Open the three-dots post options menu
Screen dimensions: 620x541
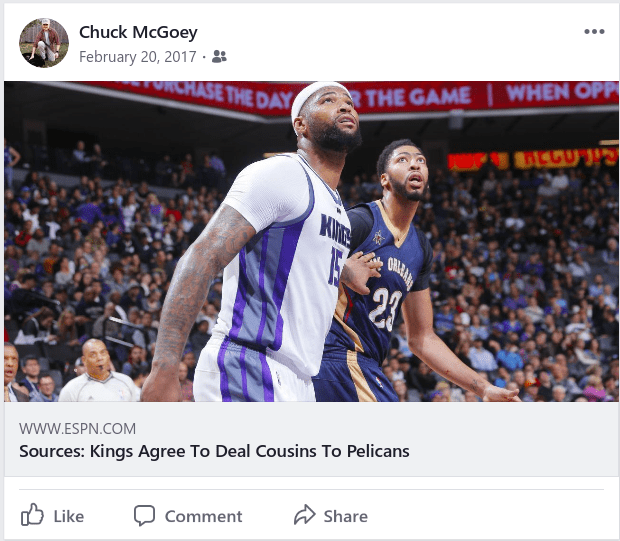[594, 32]
